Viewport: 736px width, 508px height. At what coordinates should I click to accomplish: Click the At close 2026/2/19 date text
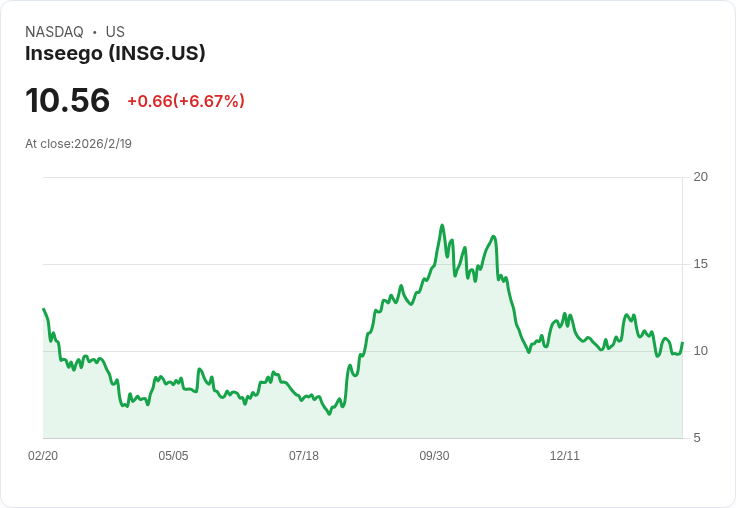click(x=78, y=144)
